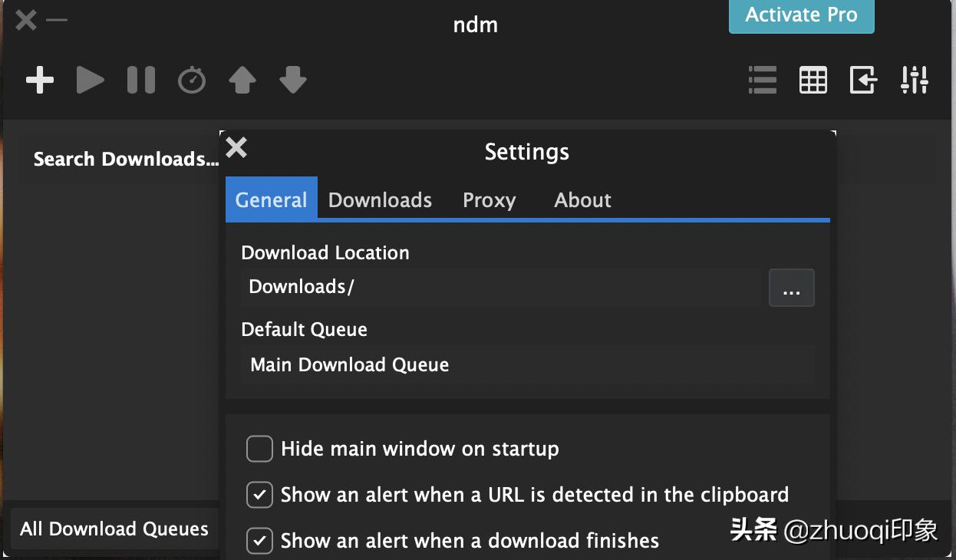Move download up with up arrow

click(242, 80)
